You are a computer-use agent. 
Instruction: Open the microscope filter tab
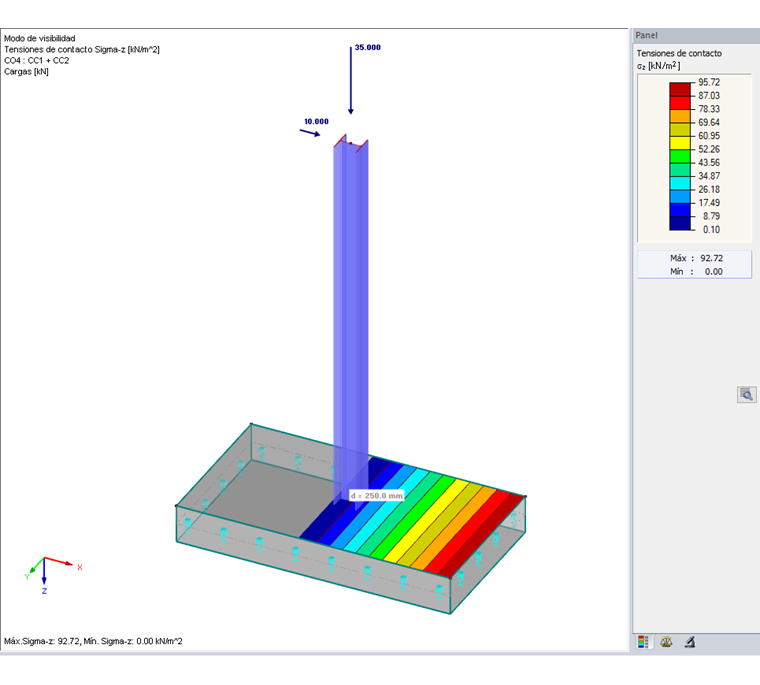[690, 642]
